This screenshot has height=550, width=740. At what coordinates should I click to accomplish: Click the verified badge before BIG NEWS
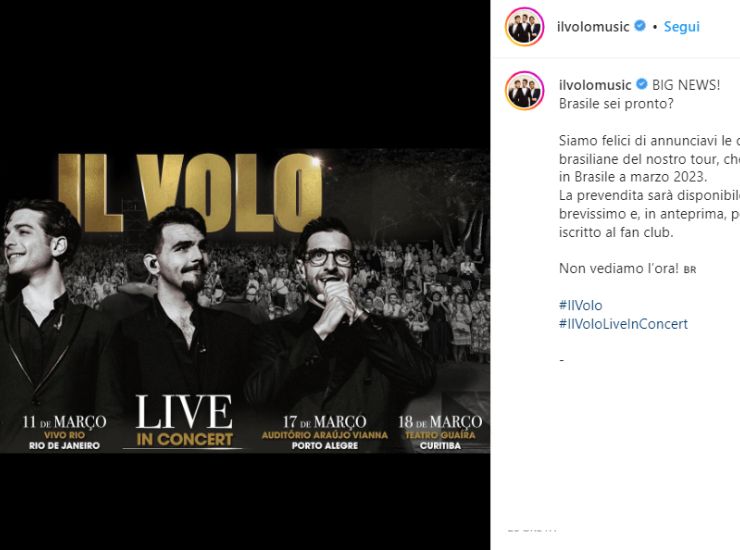(642, 85)
